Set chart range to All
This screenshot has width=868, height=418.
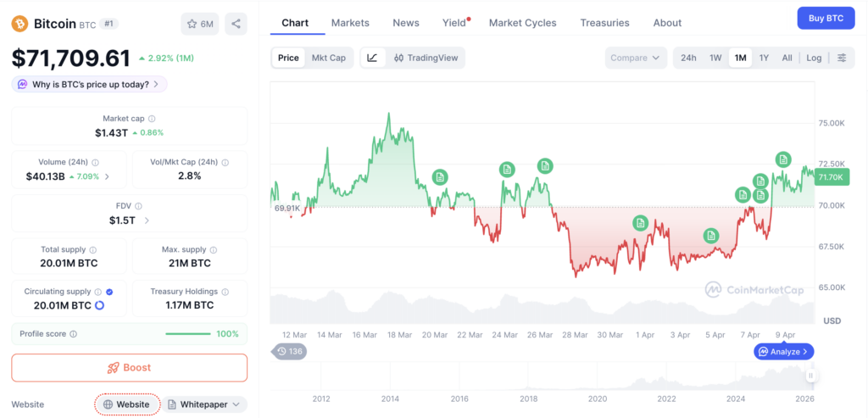tap(787, 58)
